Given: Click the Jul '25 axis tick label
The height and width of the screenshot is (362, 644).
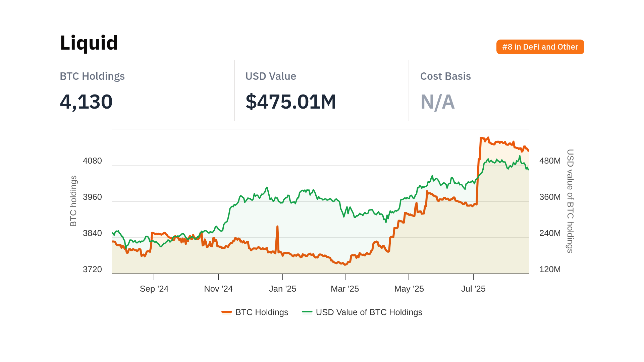Looking at the screenshot, I should pos(473,289).
